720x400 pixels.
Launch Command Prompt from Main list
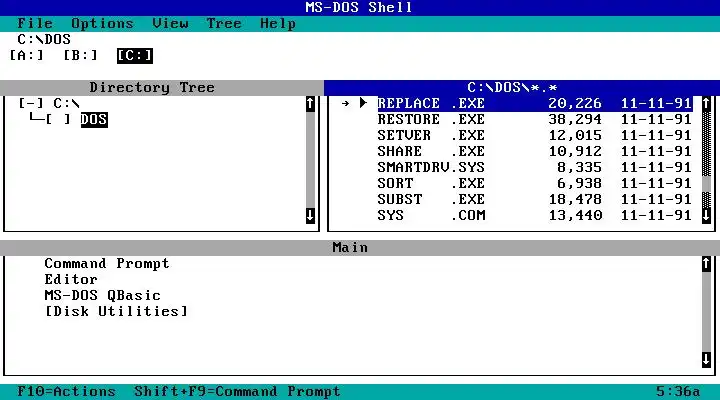[x=107, y=264]
